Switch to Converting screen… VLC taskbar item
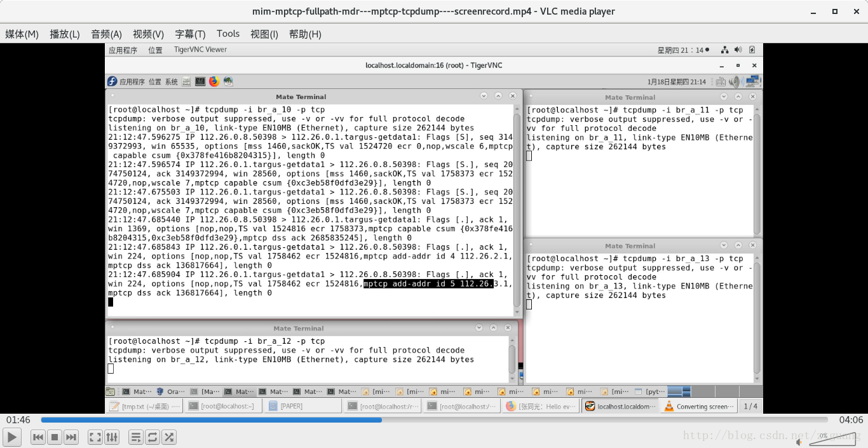868x448 pixels. pyautogui.click(x=699, y=406)
